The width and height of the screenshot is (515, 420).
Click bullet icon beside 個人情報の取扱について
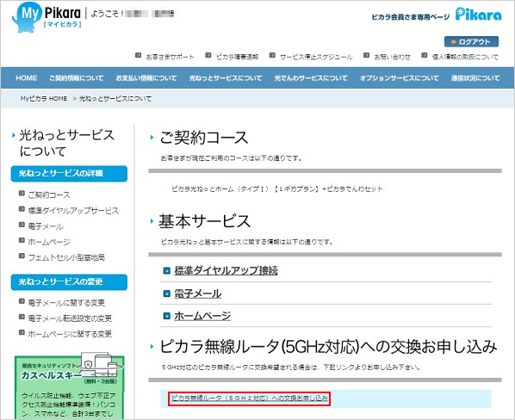(x=425, y=55)
